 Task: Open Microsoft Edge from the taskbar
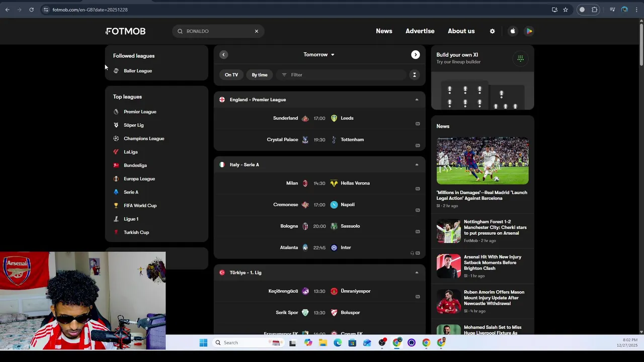coord(338,343)
